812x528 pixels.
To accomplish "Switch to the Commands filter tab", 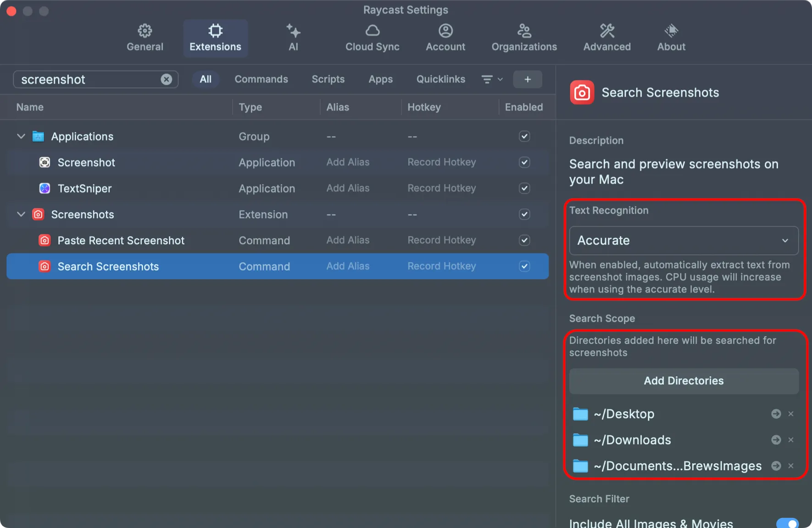I will coord(261,79).
